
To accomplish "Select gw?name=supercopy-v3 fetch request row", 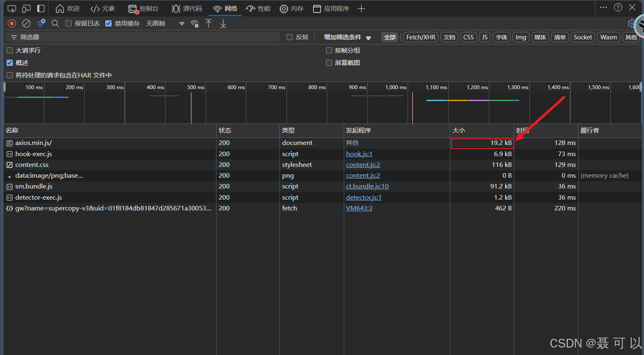I will (323, 208).
